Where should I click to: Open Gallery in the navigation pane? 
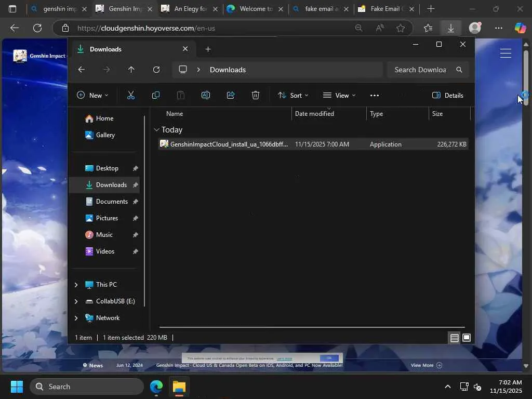click(100, 135)
